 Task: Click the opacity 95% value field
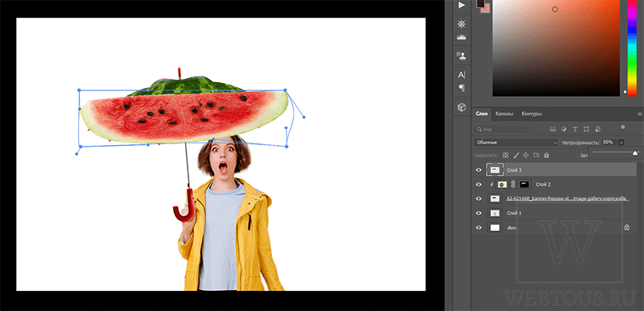coord(609,142)
